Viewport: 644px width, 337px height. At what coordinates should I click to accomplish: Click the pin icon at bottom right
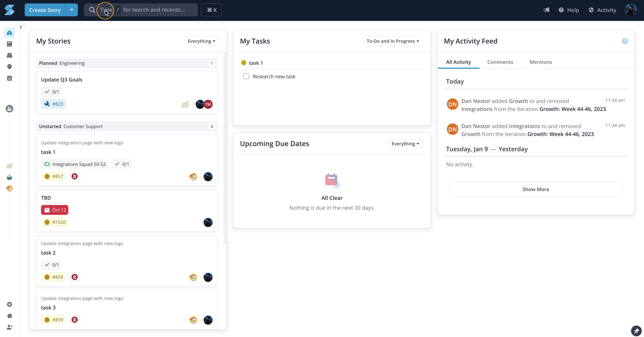coord(636,331)
